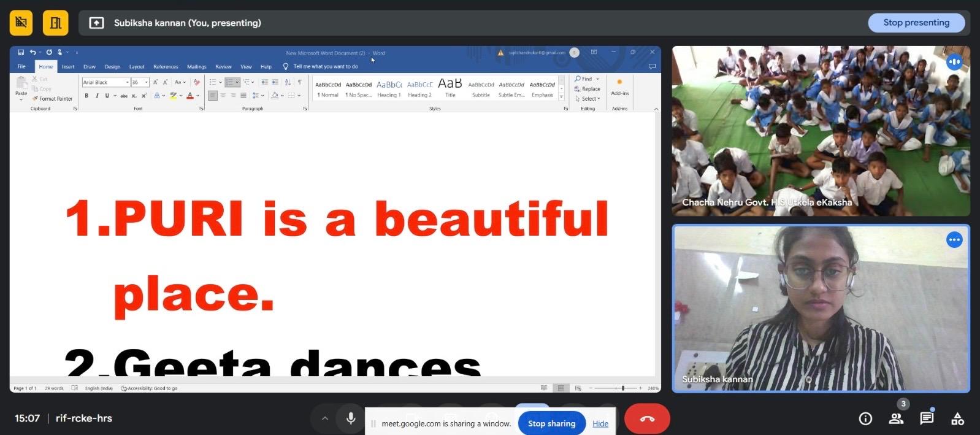Open the chat with everyone panel
Screen dimensions: 980x435
click(x=926, y=418)
